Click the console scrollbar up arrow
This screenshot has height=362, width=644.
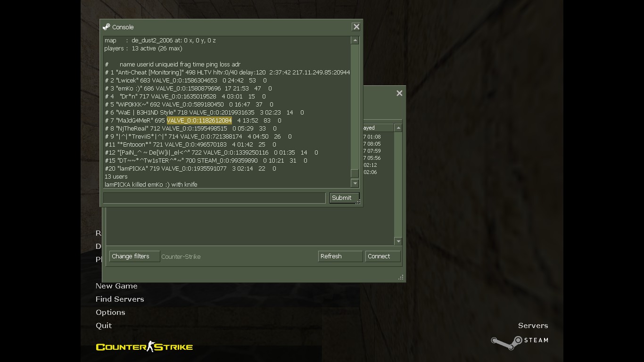click(x=355, y=41)
